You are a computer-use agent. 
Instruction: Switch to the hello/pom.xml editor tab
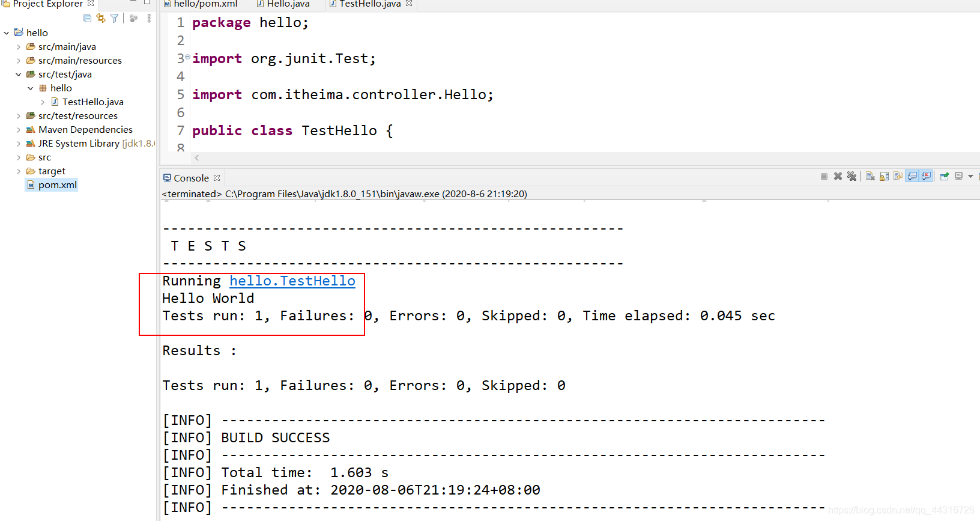point(201,4)
